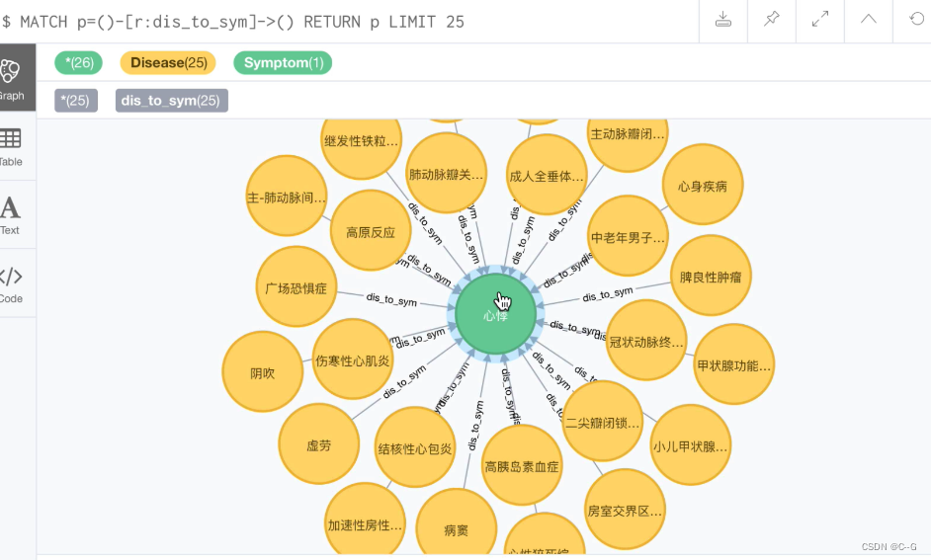Select the 伤寒性心肌炎 disease node
Image resolution: width=931 pixels, height=560 pixels.
click(x=353, y=359)
